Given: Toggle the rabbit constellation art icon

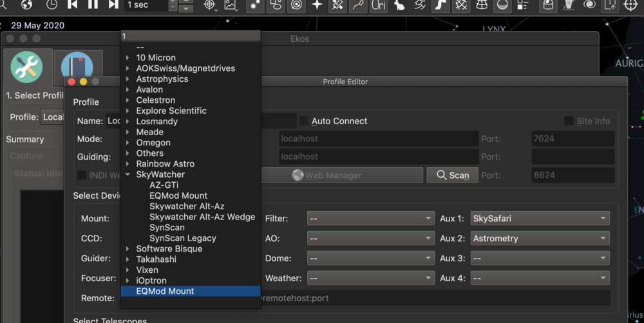Looking at the screenshot, I should click(399, 5).
